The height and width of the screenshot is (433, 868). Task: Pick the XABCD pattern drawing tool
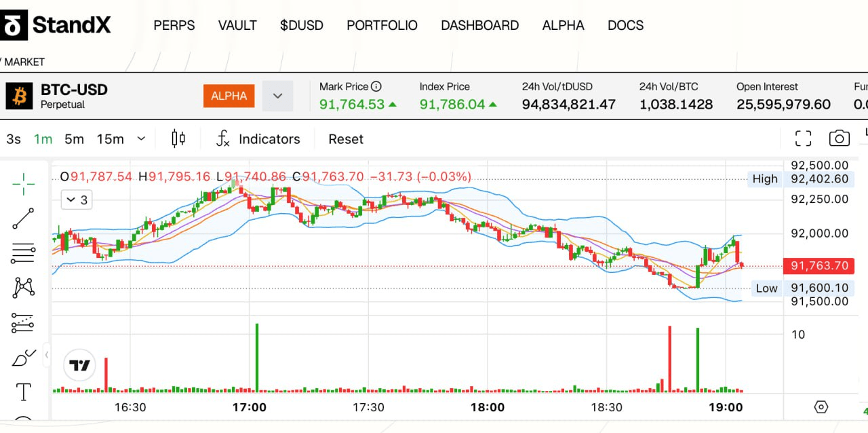pos(23,288)
